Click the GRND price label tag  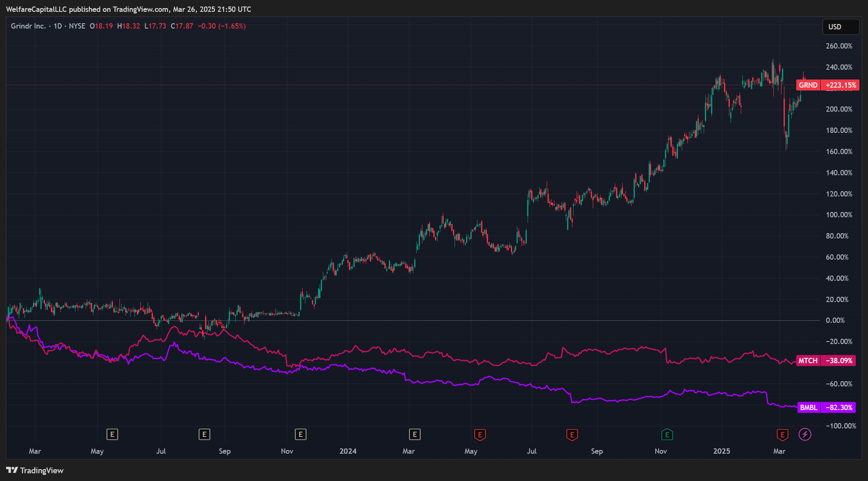pos(808,85)
